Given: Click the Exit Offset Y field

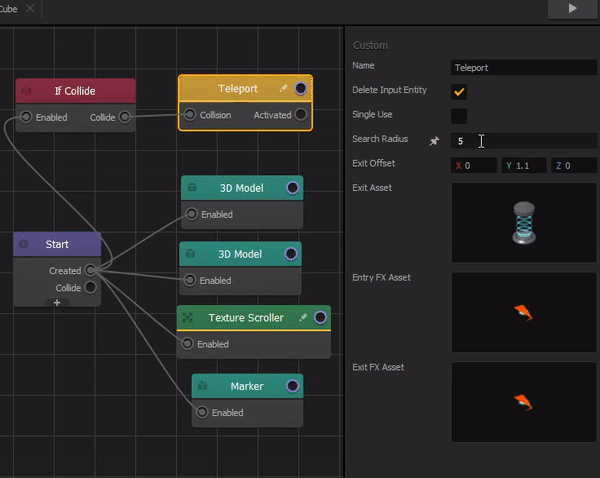Looking at the screenshot, I should point(524,165).
